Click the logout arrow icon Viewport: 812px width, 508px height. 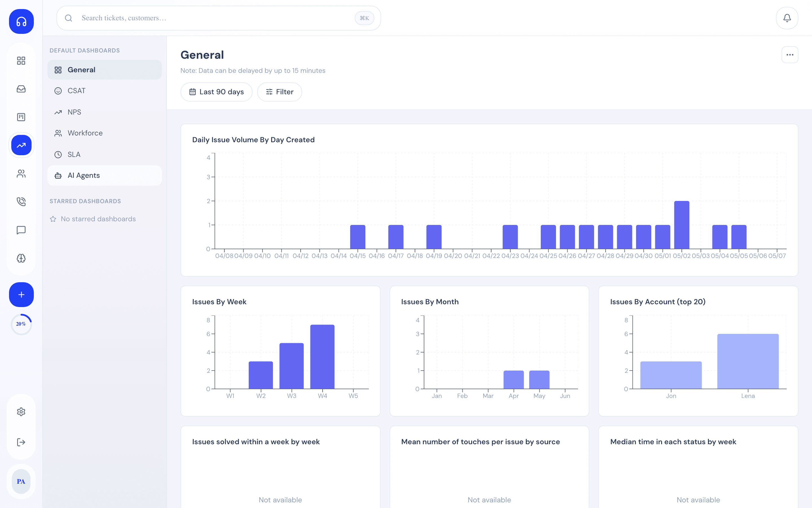click(x=21, y=442)
